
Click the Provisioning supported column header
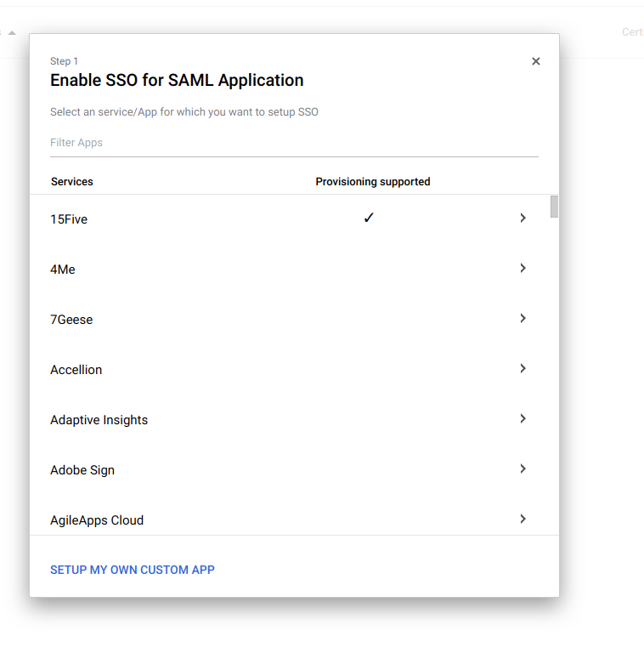(x=373, y=182)
